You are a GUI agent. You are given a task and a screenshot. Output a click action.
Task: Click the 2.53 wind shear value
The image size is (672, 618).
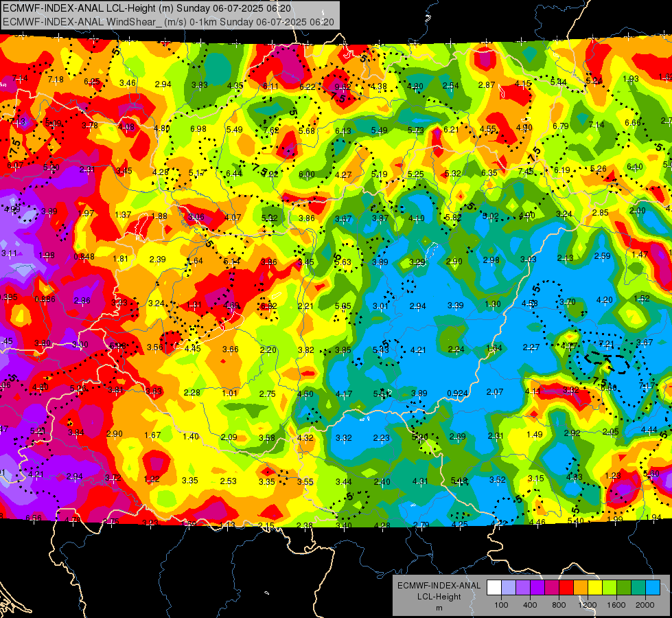click(x=229, y=481)
